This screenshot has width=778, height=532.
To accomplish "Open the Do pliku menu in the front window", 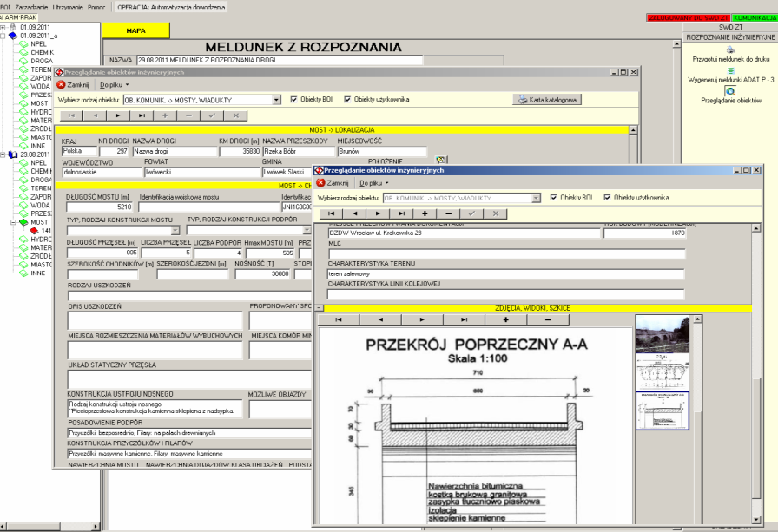I will pos(373,183).
